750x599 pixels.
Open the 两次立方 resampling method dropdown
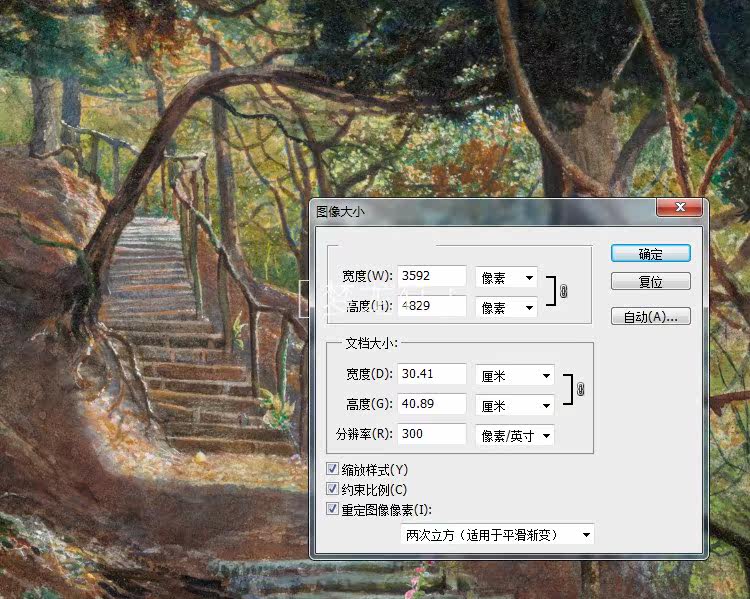coord(497,534)
